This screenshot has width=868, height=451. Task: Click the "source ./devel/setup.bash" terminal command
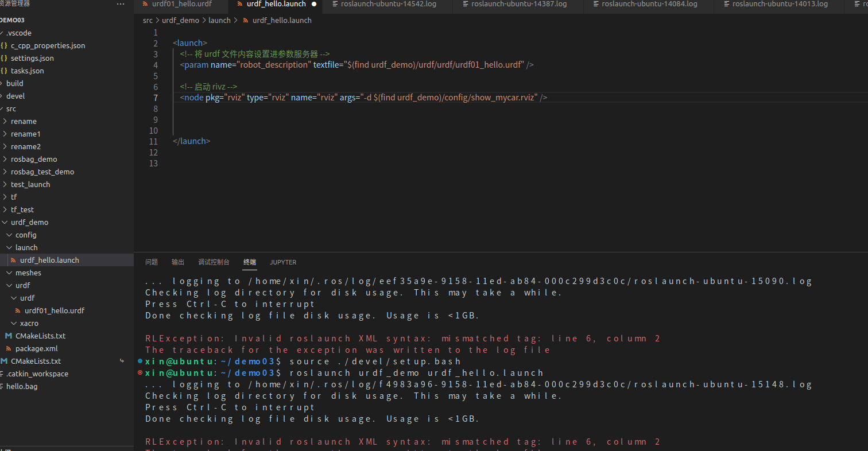click(x=375, y=361)
